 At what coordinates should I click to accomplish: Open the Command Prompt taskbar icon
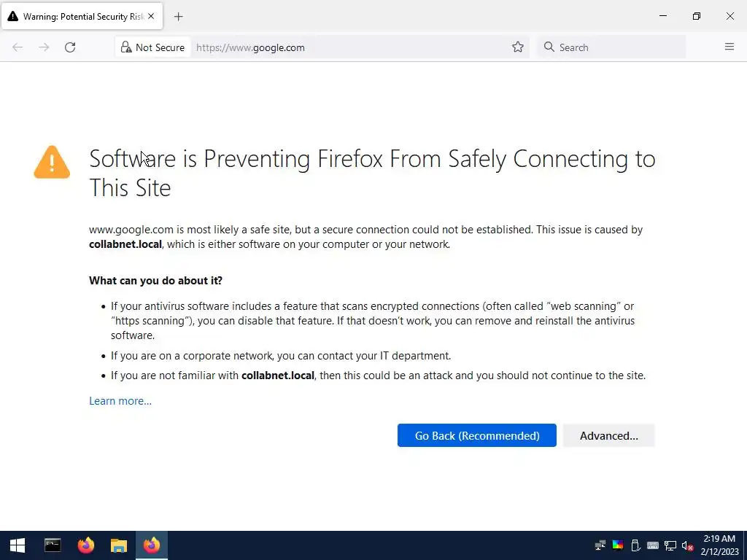pyautogui.click(x=53, y=545)
